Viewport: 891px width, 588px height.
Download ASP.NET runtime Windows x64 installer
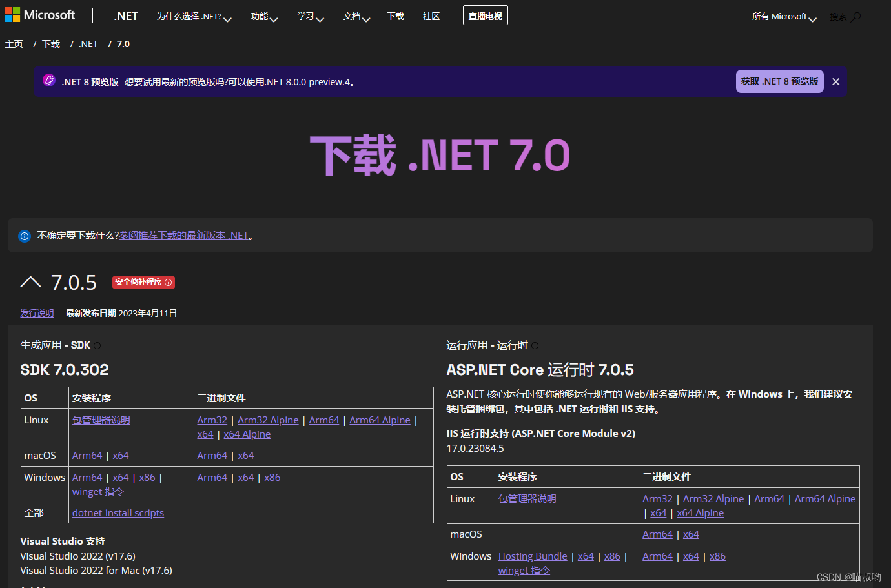[x=586, y=556]
